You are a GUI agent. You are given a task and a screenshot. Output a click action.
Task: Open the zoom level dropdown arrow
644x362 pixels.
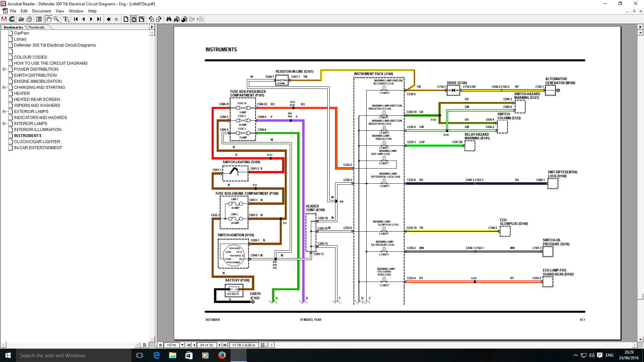182,345
